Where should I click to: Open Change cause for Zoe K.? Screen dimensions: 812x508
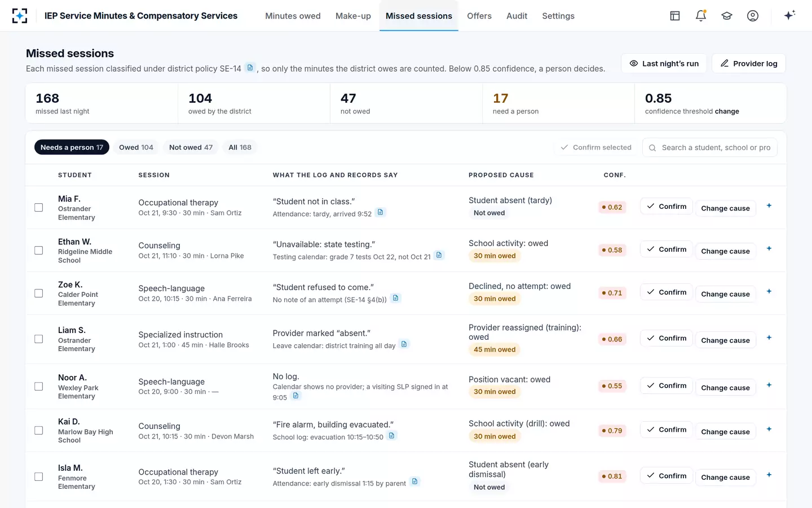[725, 294]
